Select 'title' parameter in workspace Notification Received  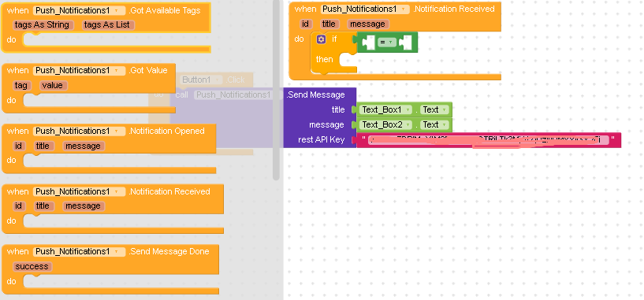(x=329, y=24)
